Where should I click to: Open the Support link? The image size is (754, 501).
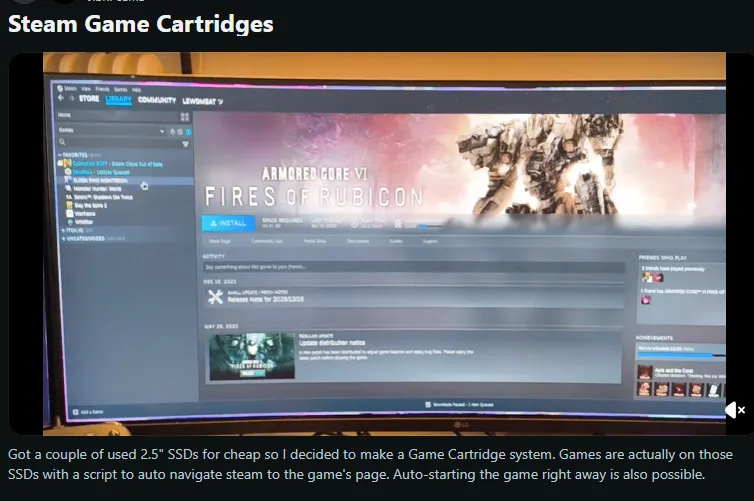(x=430, y=241)
